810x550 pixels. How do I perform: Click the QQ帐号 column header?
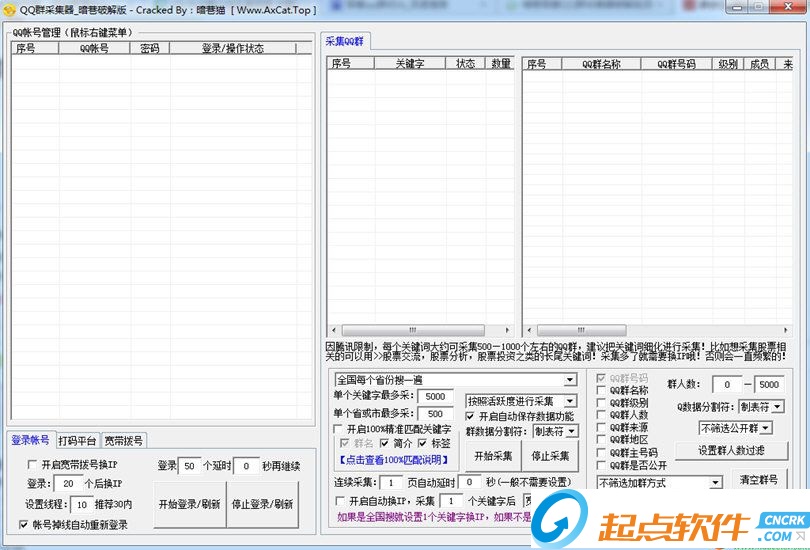coord(94,48)
